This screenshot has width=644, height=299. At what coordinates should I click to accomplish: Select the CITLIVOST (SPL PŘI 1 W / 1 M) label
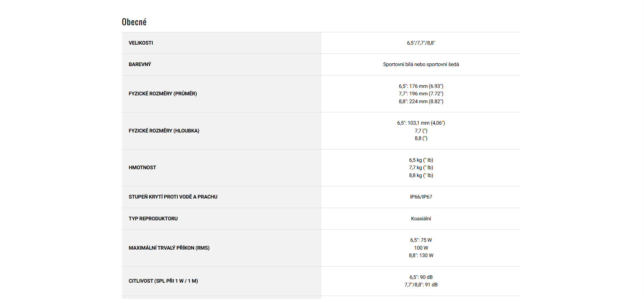[163, 281]
